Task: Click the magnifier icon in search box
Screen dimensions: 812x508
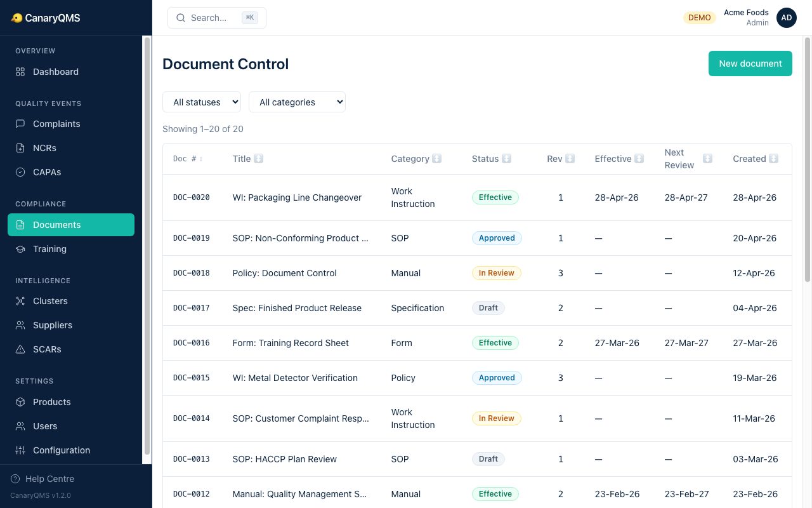Action: click(x=181, y=18)
